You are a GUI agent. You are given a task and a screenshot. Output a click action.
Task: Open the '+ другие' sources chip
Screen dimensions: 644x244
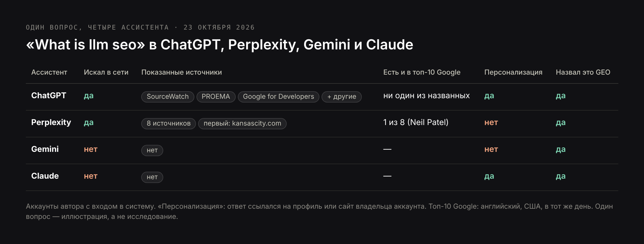click(x=341, y=97)
